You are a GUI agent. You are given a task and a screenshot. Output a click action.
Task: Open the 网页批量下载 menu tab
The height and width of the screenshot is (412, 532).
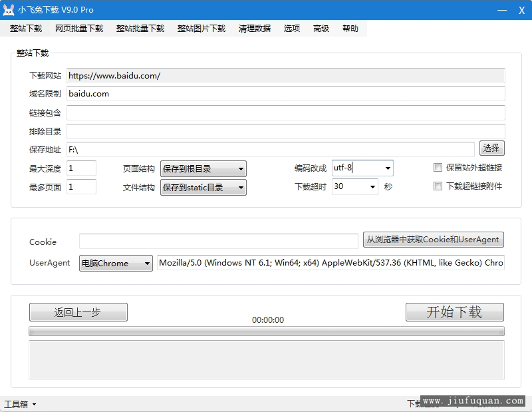79,29
